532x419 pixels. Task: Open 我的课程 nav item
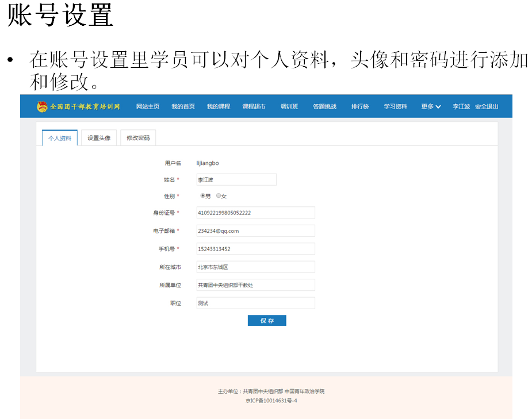click(219, 106)
